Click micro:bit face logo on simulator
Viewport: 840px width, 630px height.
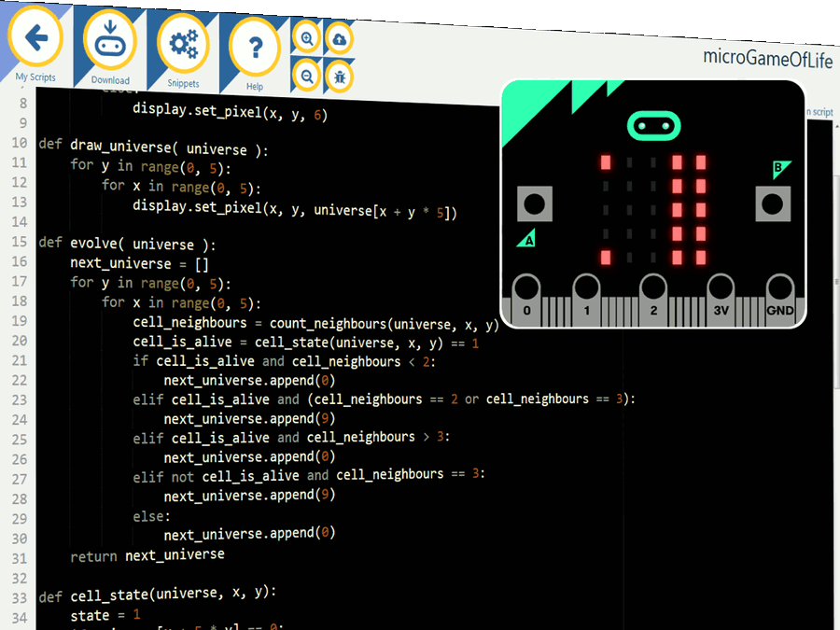coord(653,126)
